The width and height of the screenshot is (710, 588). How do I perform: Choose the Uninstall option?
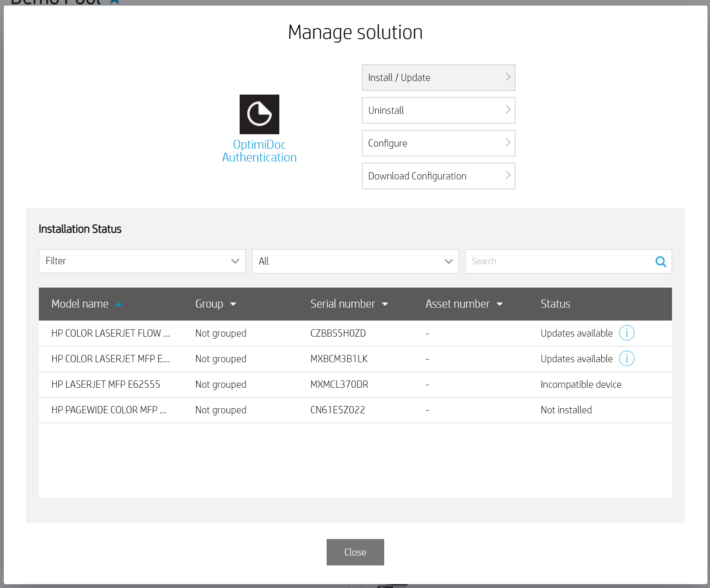[438, 110]
